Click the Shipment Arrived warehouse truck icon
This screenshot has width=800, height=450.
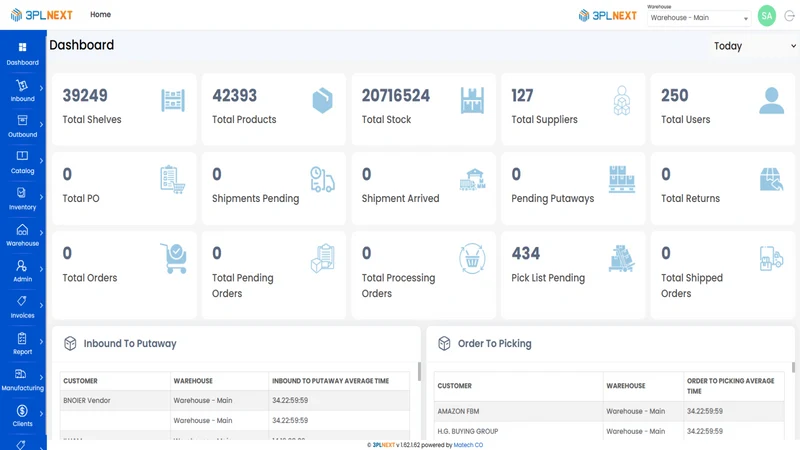click(x=472, y=180)
